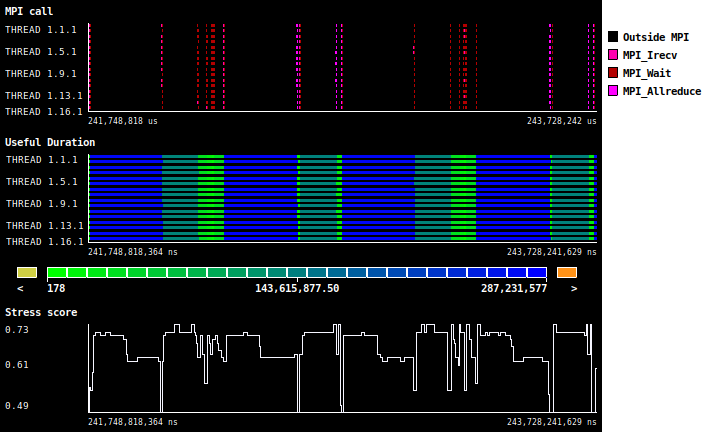
Task: Click the 'MPI call' panel title
Action: [29, 11]
